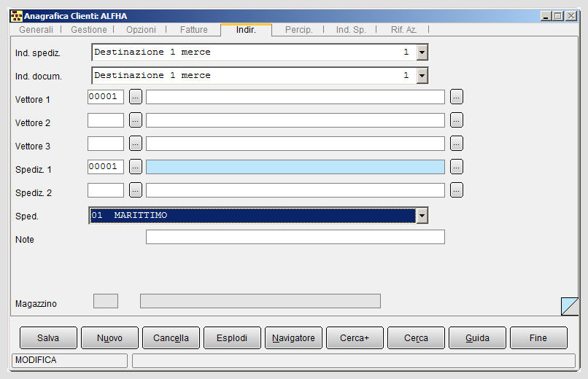Switch to the Percip. tab
588x379 pixels.
point(299,30)
